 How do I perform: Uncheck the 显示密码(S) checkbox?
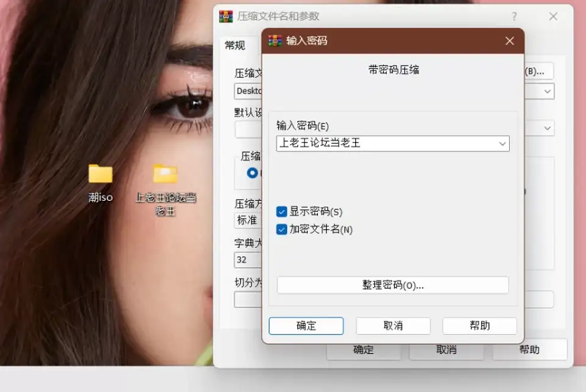click(x=281, y=211)
